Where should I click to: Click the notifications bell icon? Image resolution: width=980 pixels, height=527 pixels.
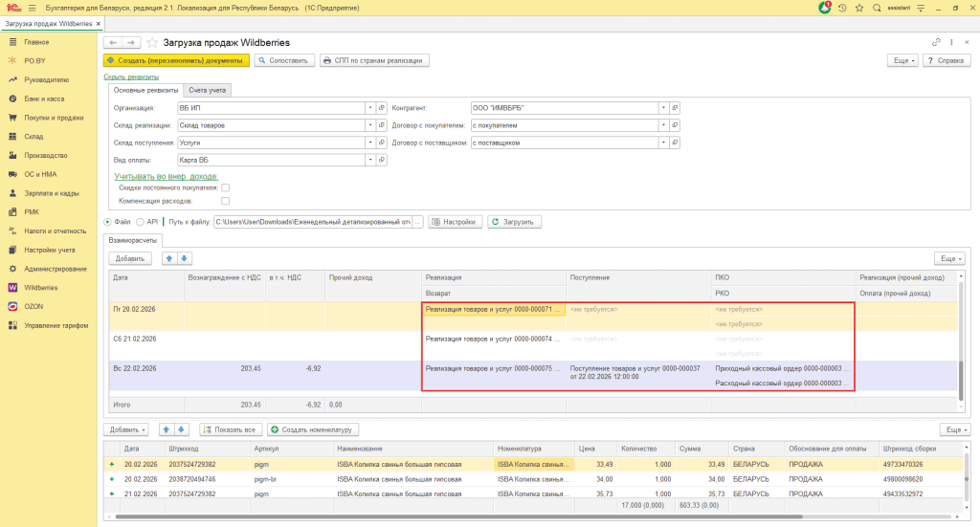[x=825, y=8]
